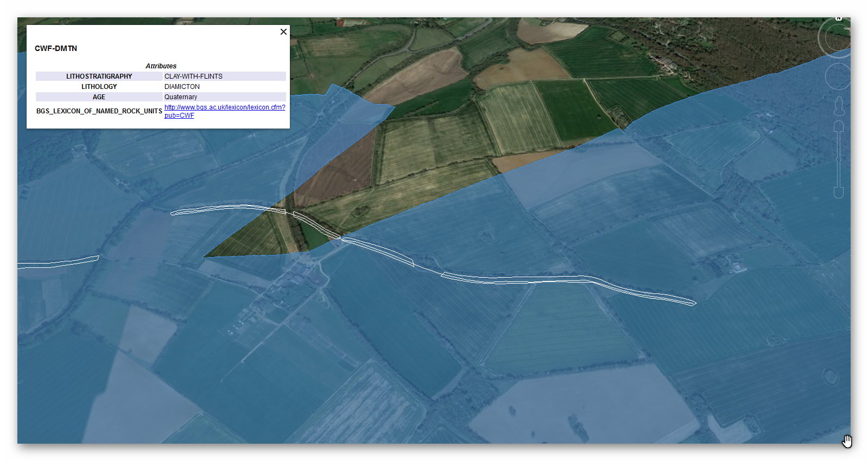Close the CWF-DMTN attributes popup
Screen dimensions: 868x461
click(283, 32)
